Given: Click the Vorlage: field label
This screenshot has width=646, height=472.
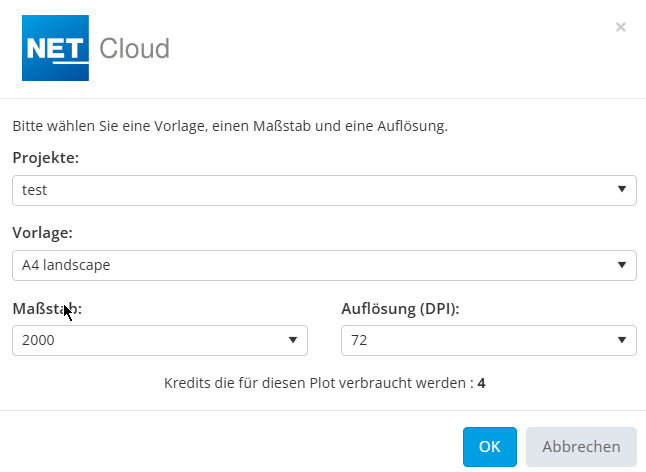Looking at the screenshot, I should click(x=42, y=233).
